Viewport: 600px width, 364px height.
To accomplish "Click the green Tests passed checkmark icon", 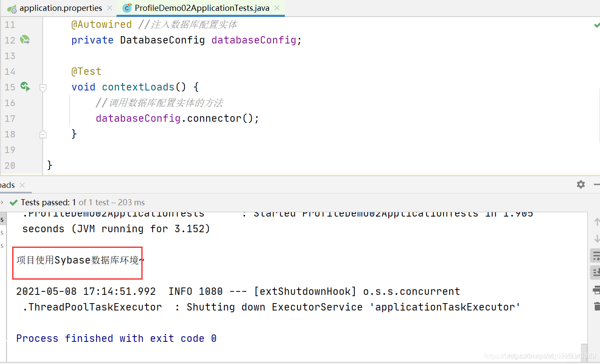I will coord(14,202).
